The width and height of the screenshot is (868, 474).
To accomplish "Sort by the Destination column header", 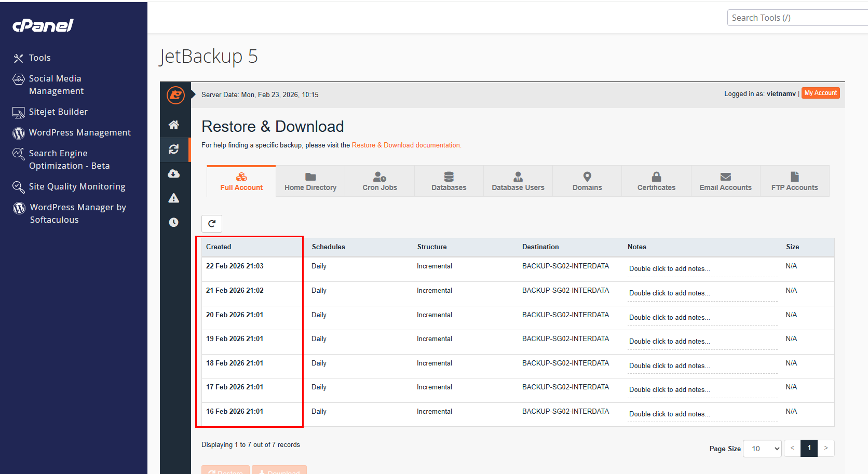I will (540, 247).
